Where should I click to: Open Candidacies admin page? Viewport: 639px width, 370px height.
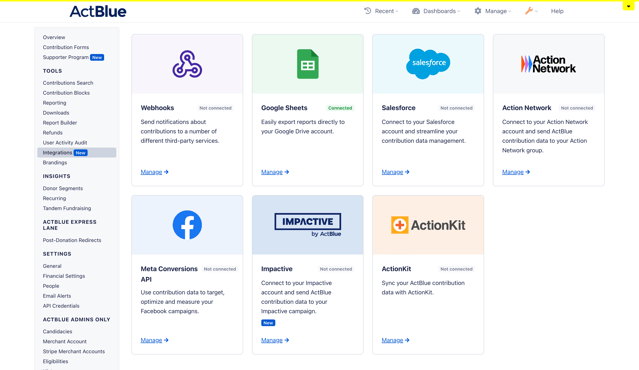[x=57, y=332]
